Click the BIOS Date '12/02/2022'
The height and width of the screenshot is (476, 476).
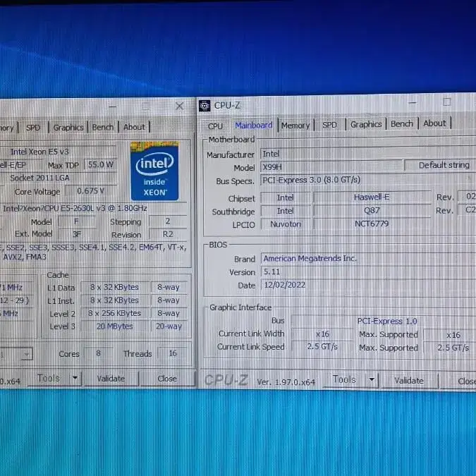(x=368, y=285)
